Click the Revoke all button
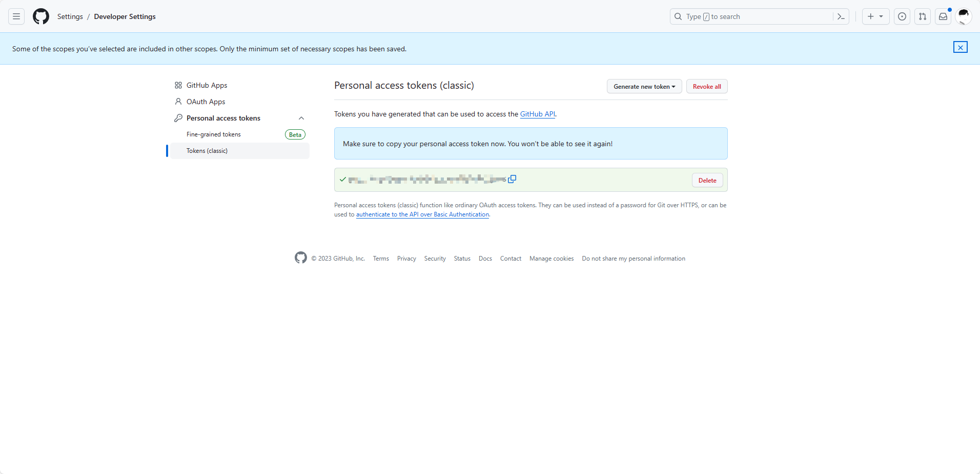980x474 pixels. coord(707,86)
